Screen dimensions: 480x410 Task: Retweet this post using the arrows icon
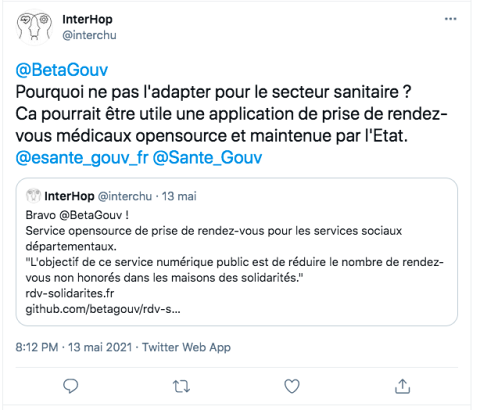(181, 386)
